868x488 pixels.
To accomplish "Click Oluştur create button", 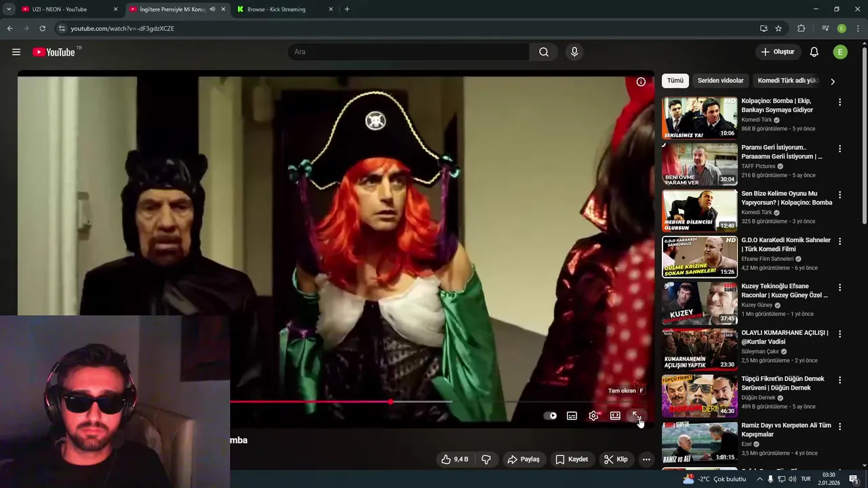I will [x=778, y=52].
